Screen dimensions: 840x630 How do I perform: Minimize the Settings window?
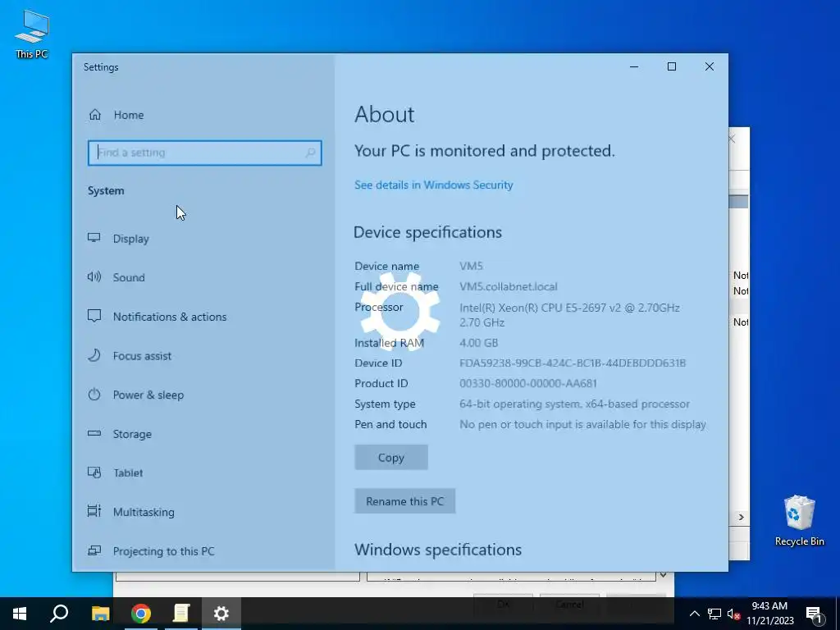coord(634,66)
